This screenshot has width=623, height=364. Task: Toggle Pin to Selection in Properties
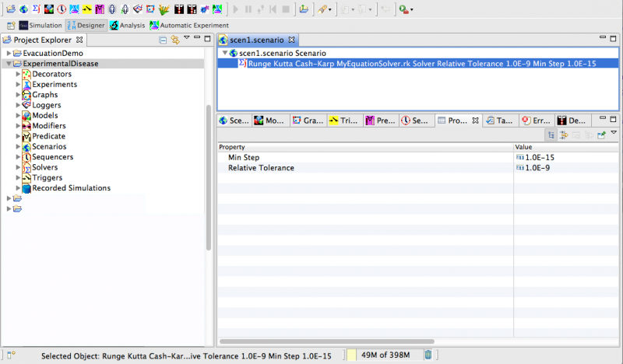pyautogui.click(x=601, y=135)
